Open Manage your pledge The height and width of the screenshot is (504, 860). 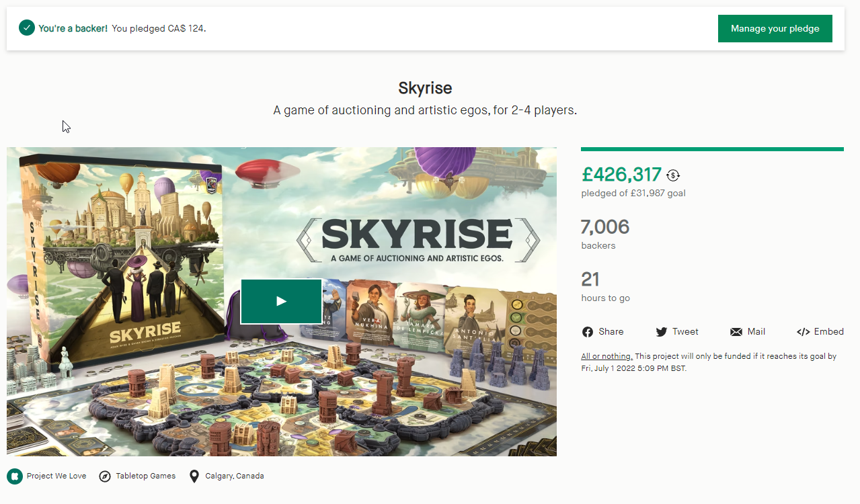coord(775,28)
